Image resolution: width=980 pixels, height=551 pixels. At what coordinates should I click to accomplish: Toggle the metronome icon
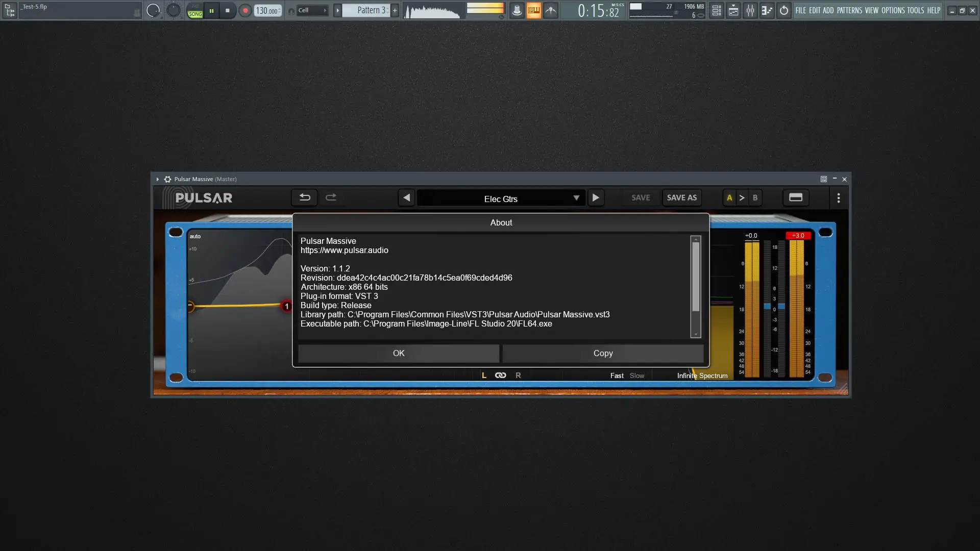coord(517,10)
